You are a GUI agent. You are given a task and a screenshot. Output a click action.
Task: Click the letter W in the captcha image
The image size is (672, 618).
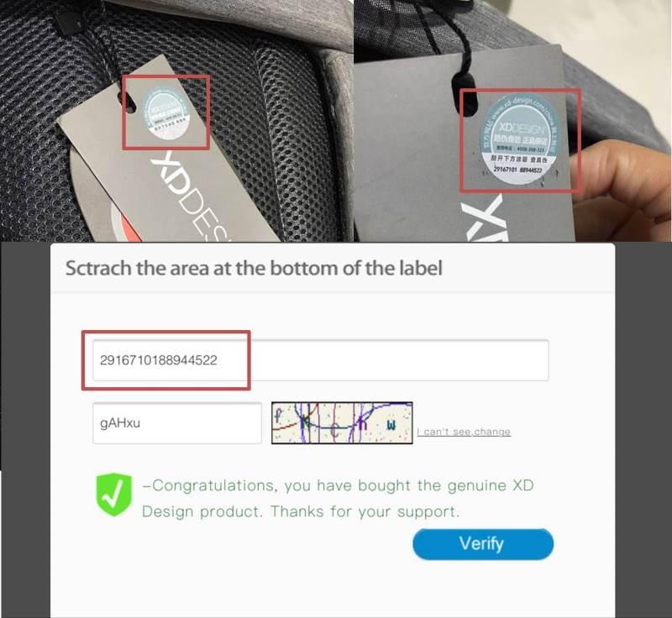pos(391,425)
